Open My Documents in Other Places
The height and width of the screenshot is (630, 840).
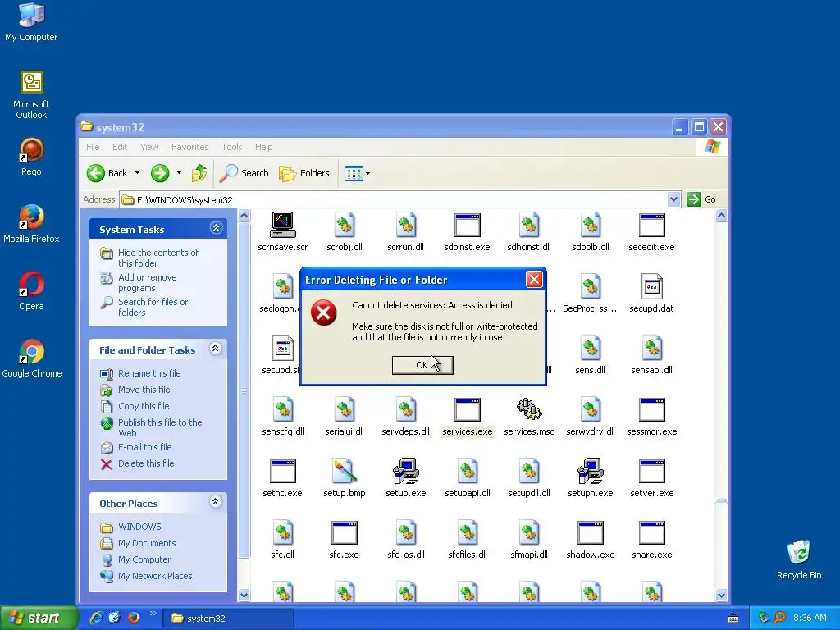(147, 543)
